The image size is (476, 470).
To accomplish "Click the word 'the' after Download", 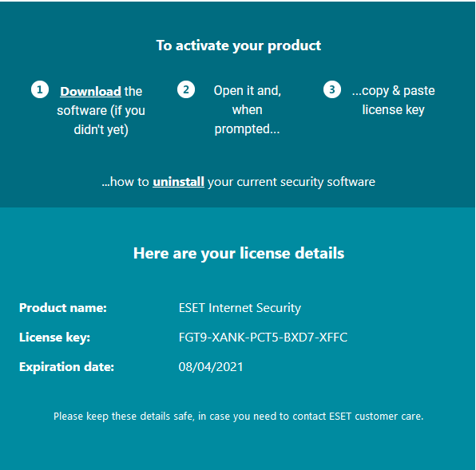I will point(133,91).
